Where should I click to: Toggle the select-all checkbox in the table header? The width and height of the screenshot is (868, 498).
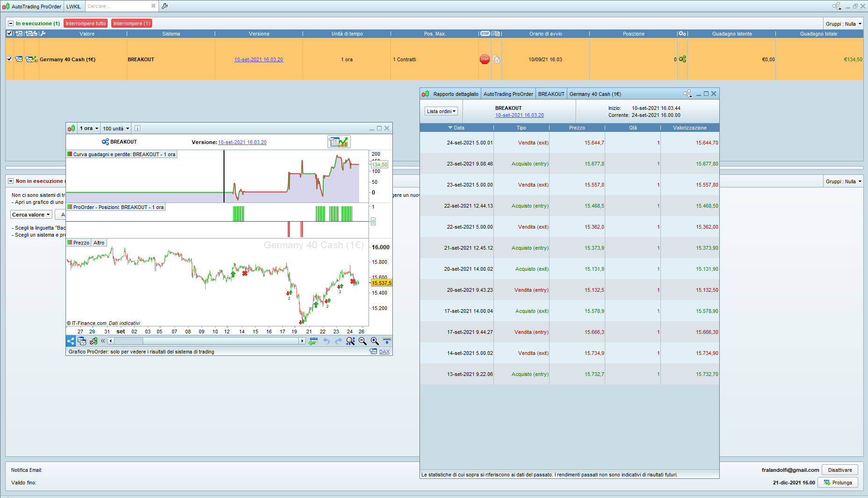(9, 34)
